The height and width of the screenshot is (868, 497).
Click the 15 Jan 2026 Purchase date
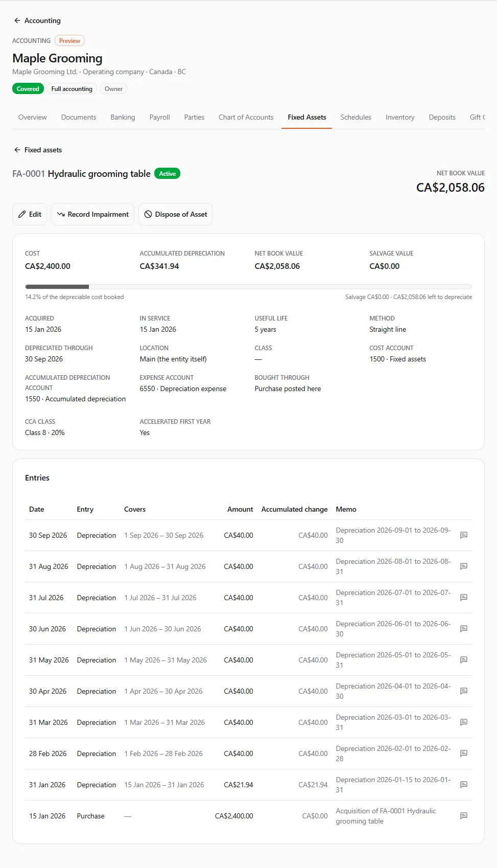pos(47,816)
